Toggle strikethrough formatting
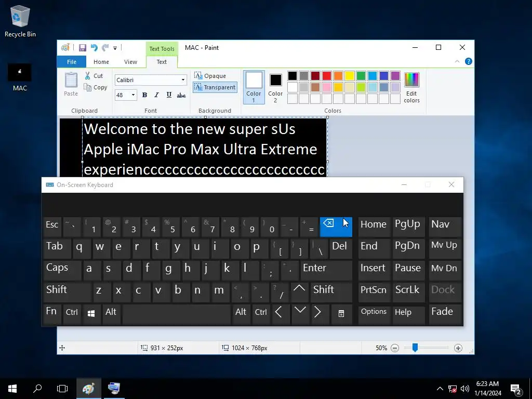532x399 pixels. tap(181, 95)
